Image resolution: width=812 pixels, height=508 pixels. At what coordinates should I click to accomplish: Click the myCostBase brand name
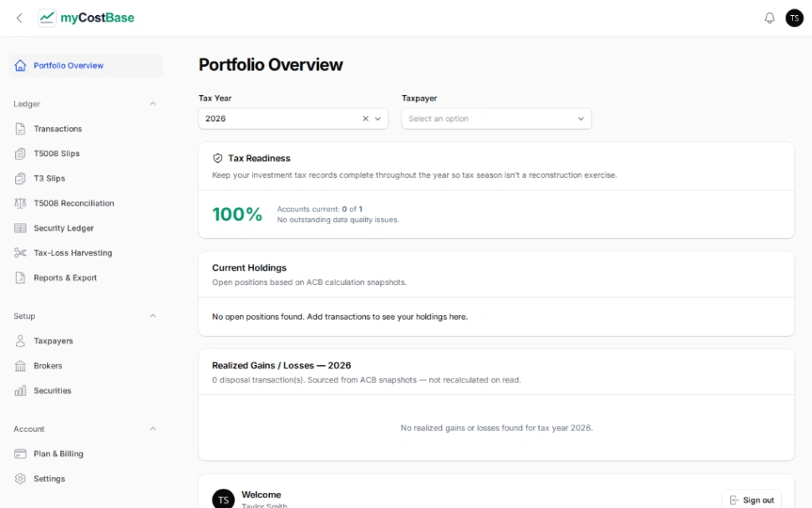coord(98,18)
